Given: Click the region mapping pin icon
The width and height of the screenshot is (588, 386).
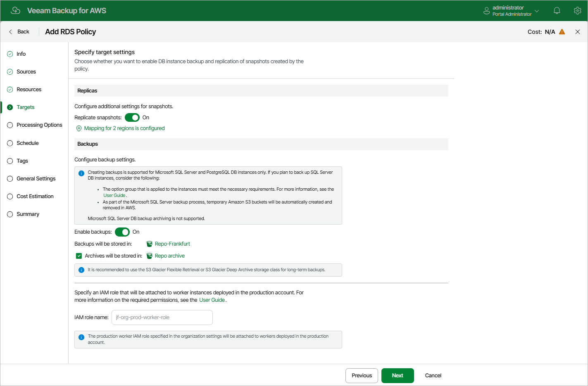Looking at the screenshot, I should pyautogui.click(x=79, y=128).
